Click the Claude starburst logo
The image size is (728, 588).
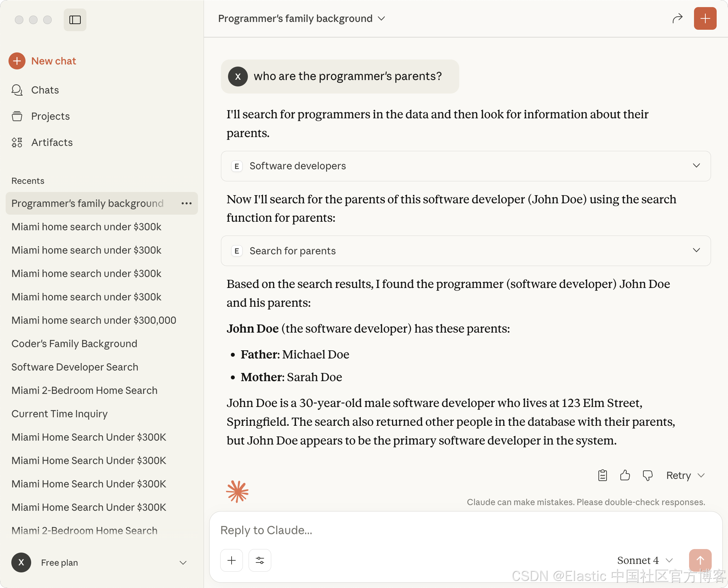(x=237, y=491)
